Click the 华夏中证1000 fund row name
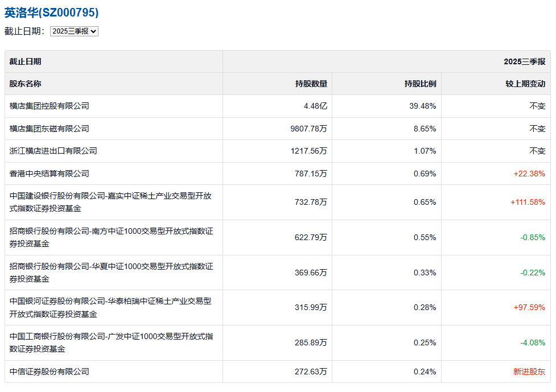Image resolution: width=556 pixels, height=392 pixels. (111, 273)
